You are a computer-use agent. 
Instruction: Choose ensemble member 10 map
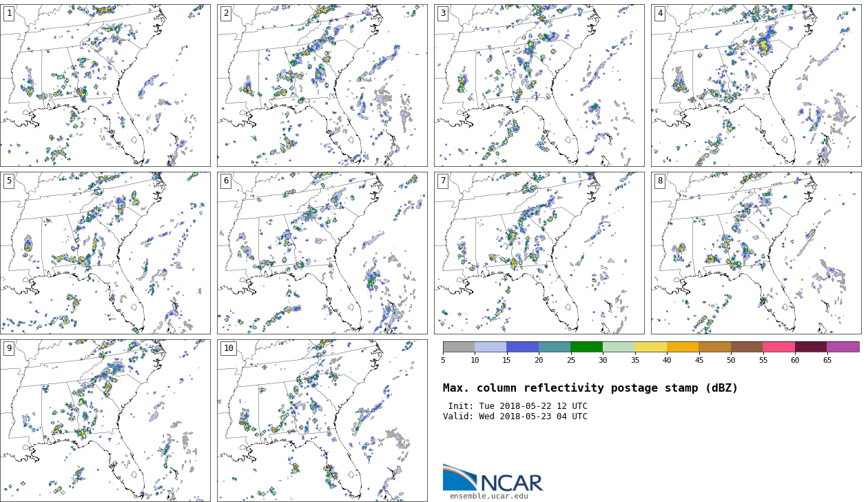tap(322, 420)
